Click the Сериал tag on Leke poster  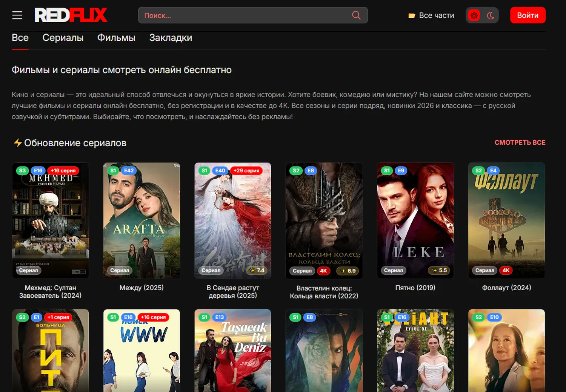[x=394, y=270]
